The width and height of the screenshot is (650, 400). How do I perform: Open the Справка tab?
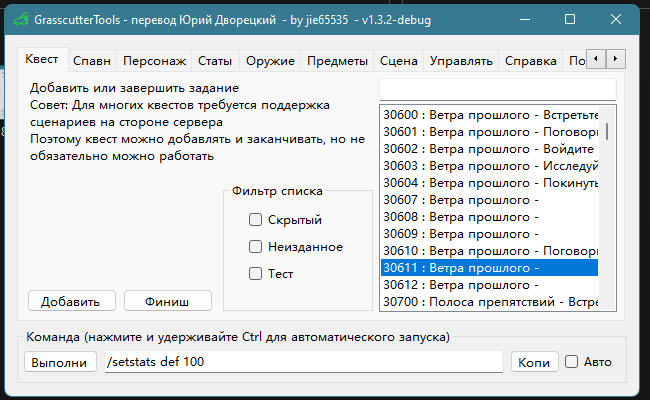click(530, 61)
